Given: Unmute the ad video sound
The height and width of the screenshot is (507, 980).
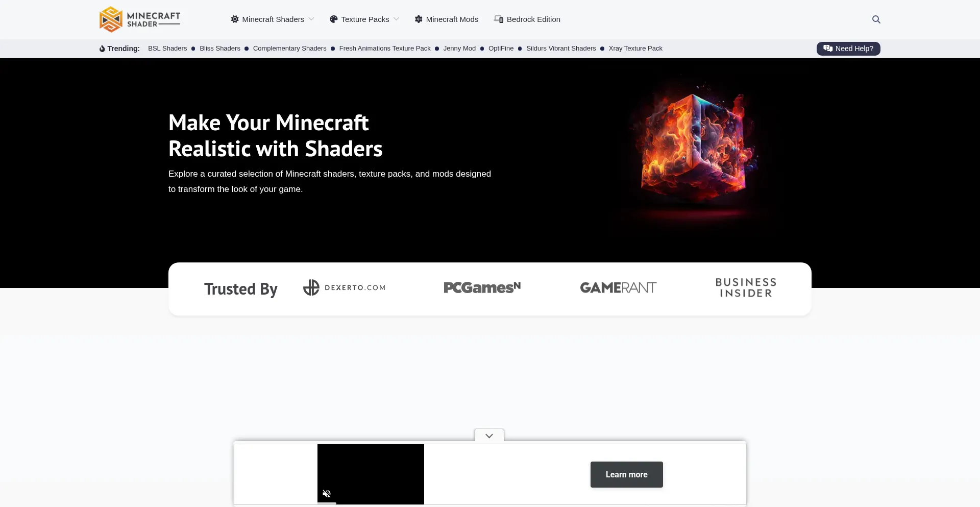Looking at the screenshot, I should [x=327, y=493].
